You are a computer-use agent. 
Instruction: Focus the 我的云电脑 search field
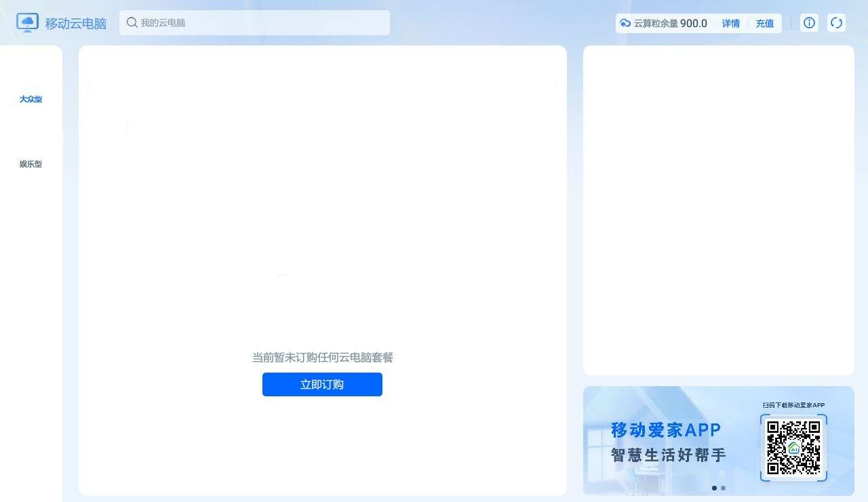254,22
